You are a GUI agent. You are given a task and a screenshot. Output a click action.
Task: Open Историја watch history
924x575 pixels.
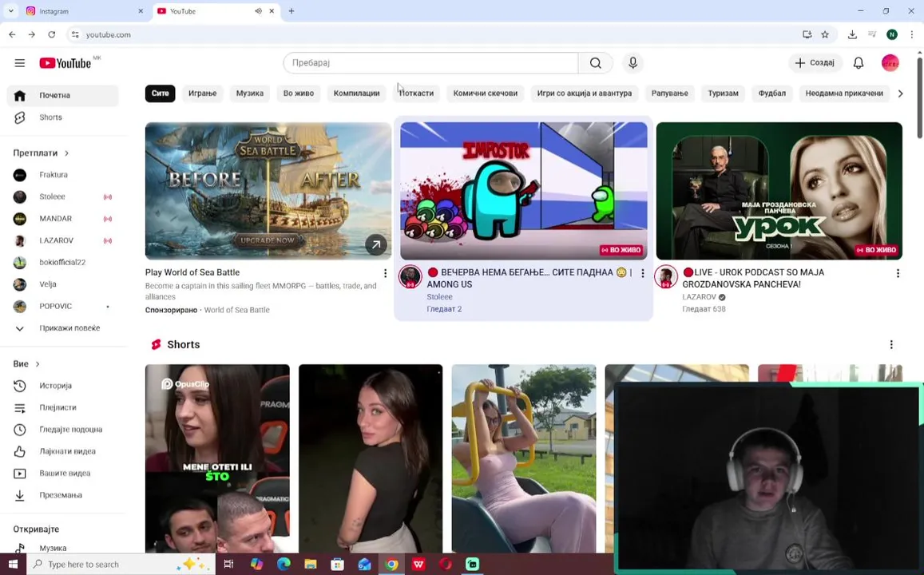tap(63, 386)
